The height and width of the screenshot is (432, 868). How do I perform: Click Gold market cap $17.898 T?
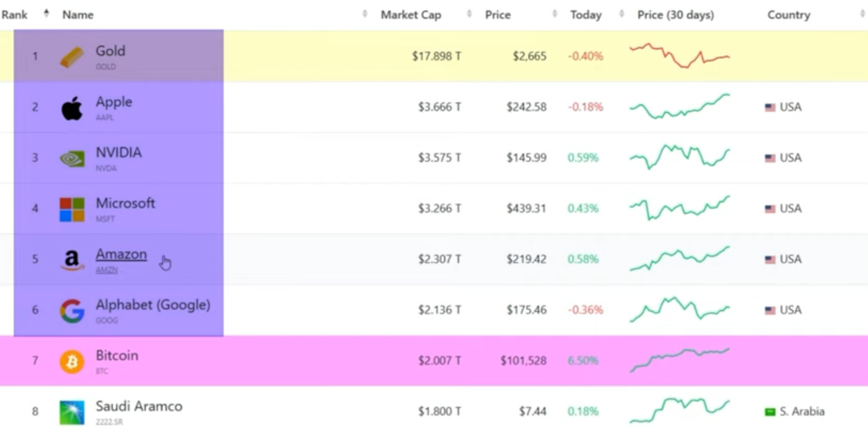point(437,56)
